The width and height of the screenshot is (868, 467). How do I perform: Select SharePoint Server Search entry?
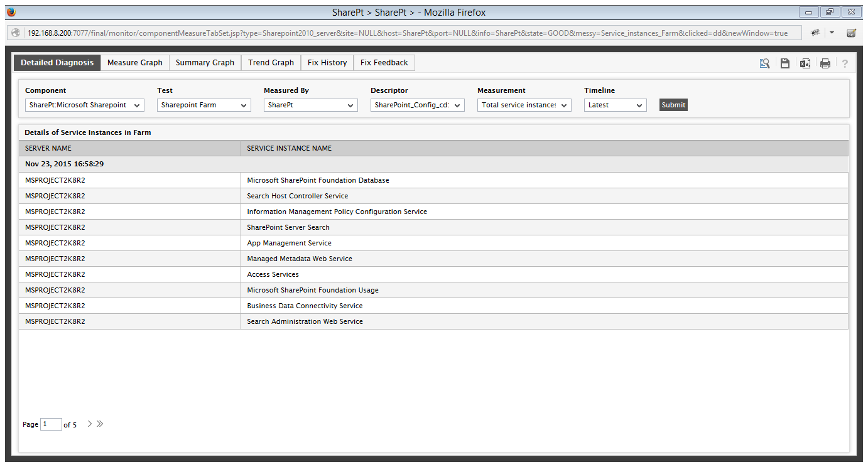pos(288,227)
